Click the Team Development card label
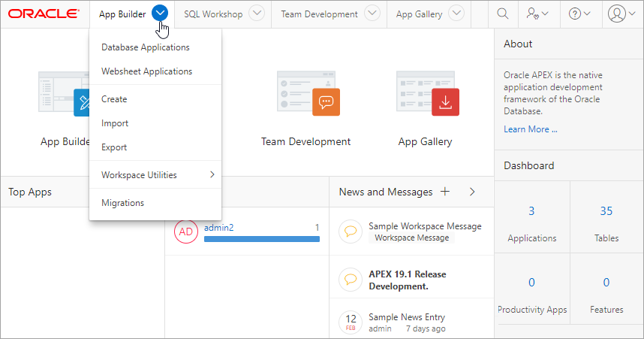644x339 pixels. (305, 141)
